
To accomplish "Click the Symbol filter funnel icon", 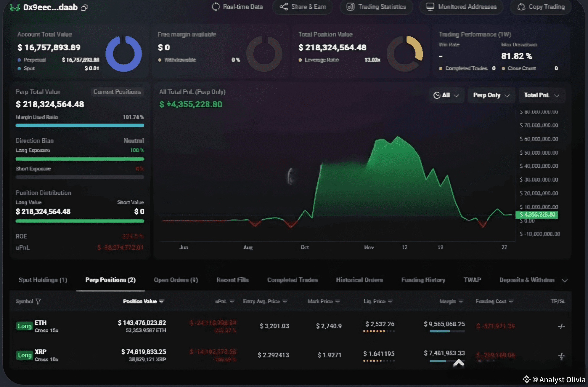I will (x=38, y=301).
